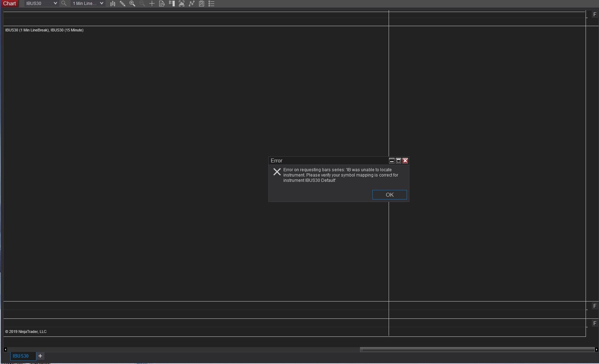Dismiss the error by clicking OK
The height and width of the screenshot is (364, 599).
(x=389, y=195)
